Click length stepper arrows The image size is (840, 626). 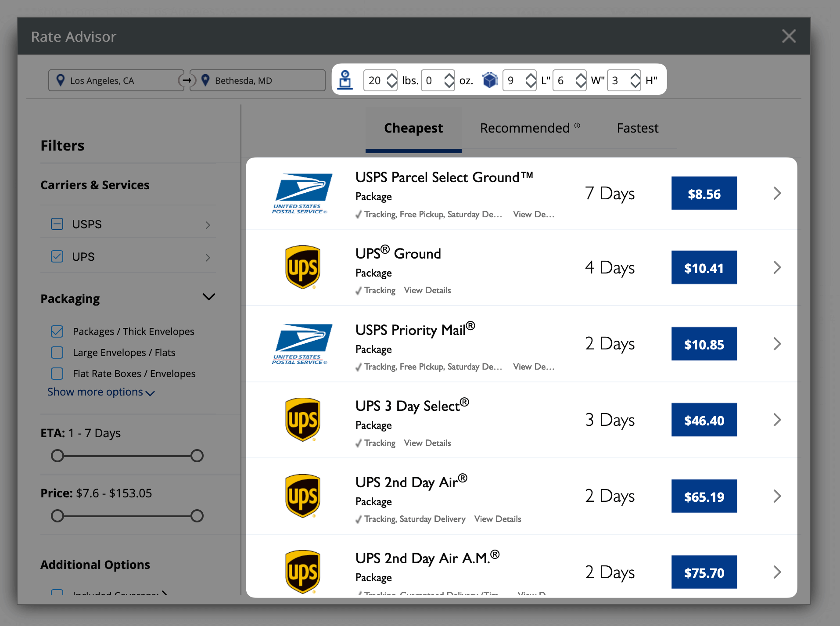coord(531,80)
